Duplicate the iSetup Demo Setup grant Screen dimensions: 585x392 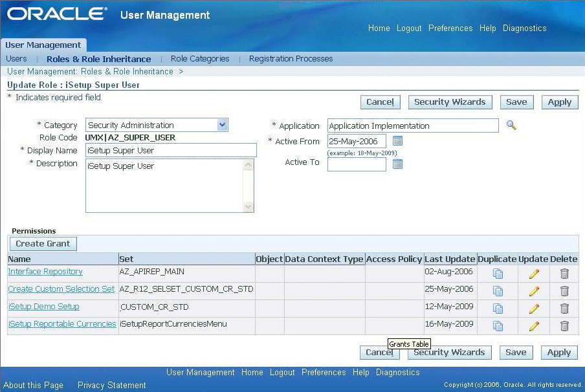[498, 309]
